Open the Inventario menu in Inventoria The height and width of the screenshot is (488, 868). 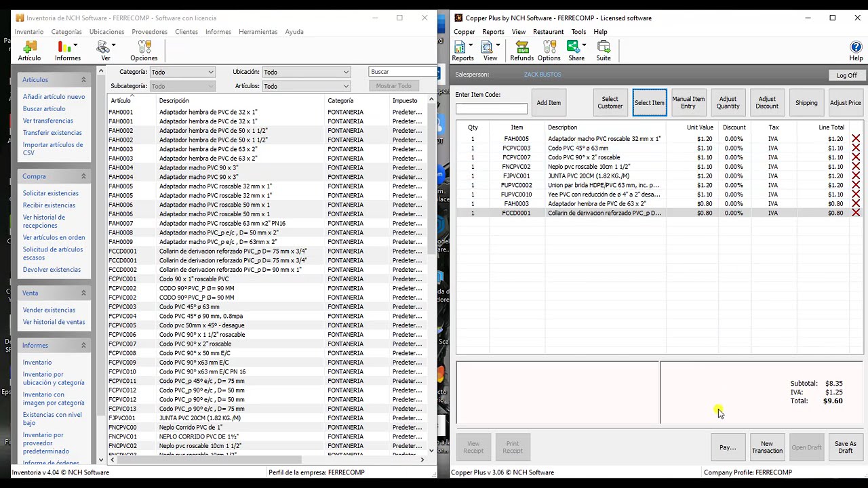click(x=29, y=32)
